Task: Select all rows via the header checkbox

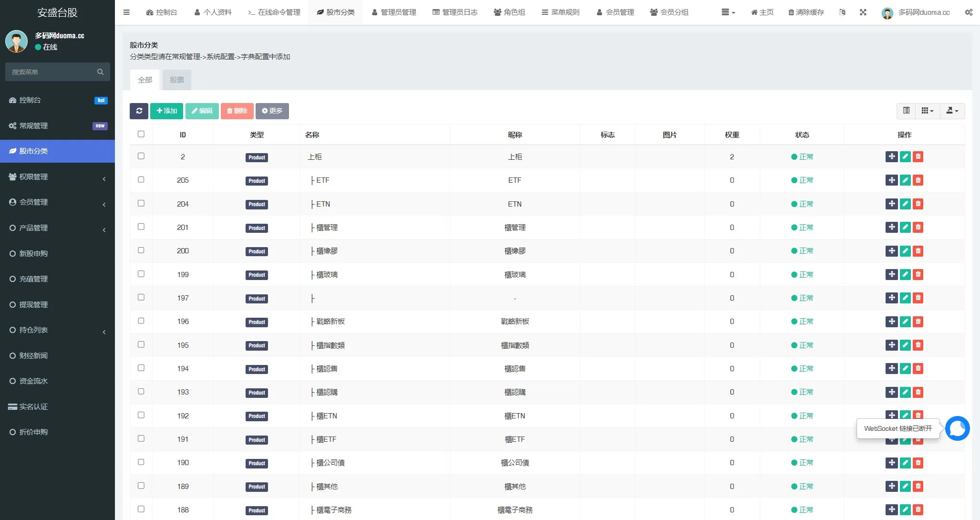Action: [141, 134]
